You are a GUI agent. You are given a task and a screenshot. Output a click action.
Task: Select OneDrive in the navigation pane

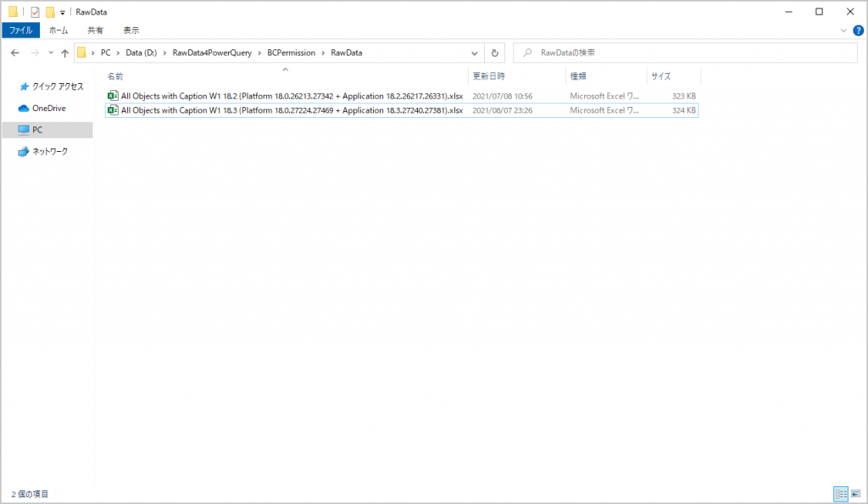[48, 109]
